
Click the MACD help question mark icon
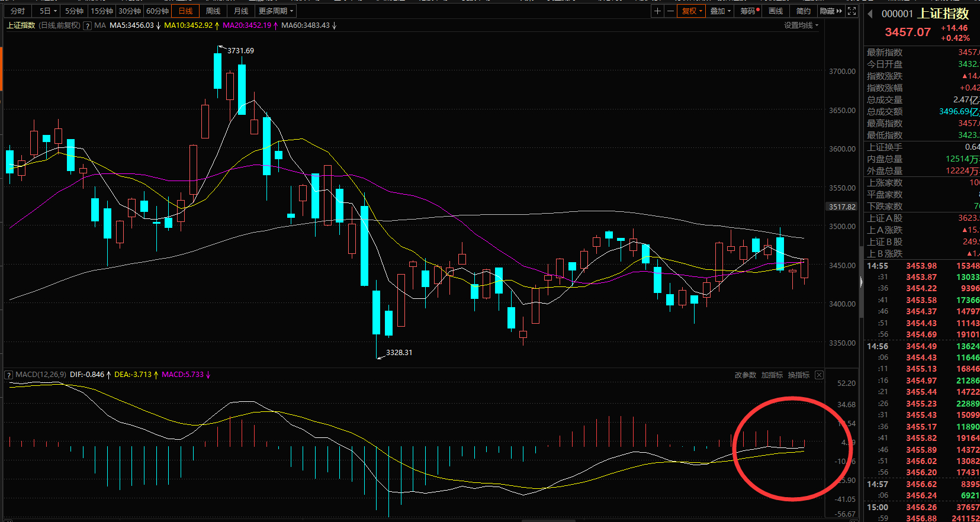(9, 375)
